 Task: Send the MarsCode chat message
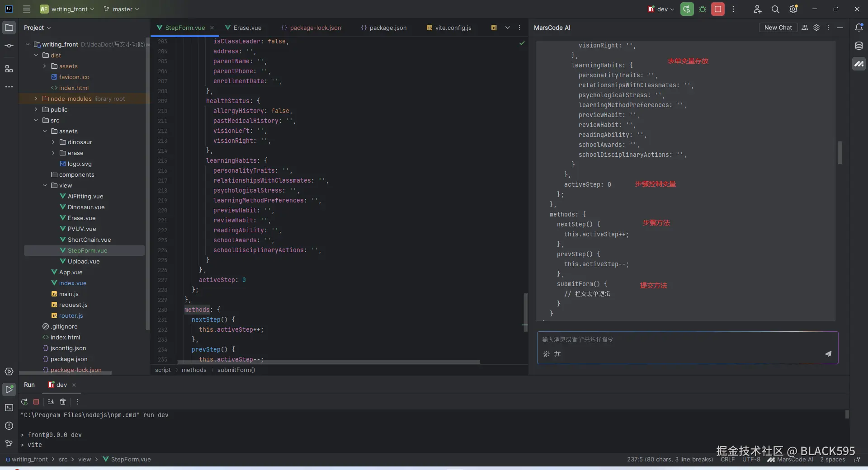tap(828, 354)
